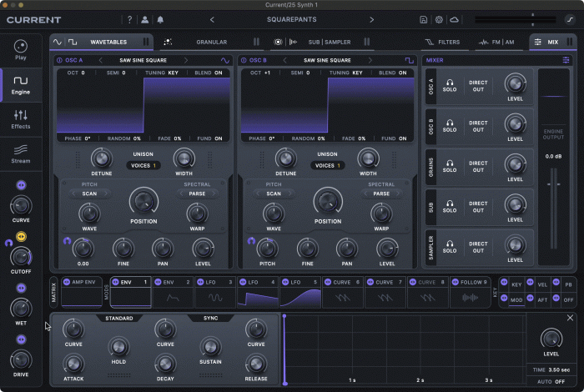Toggle SAMPLER DIRECT OUT

pyautogui.click(x=478, y=247)
